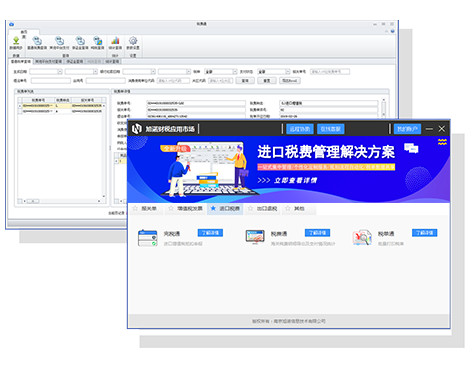Click the tax detail panel vertical scrollbar

tap(384, 107)
